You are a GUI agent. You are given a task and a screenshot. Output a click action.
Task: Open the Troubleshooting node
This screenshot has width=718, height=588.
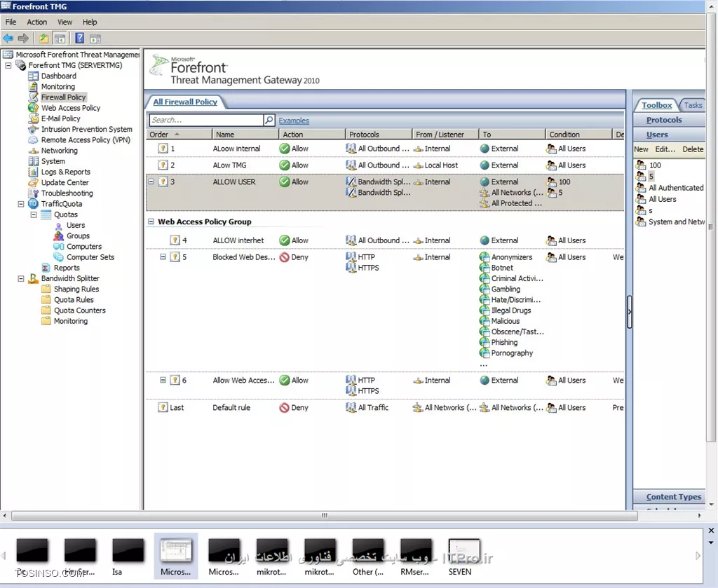click(x=67, y=193)
